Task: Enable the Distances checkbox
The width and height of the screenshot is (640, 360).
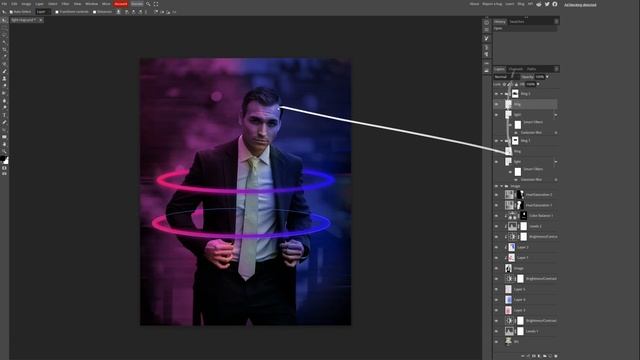Action: pos(94,12)
